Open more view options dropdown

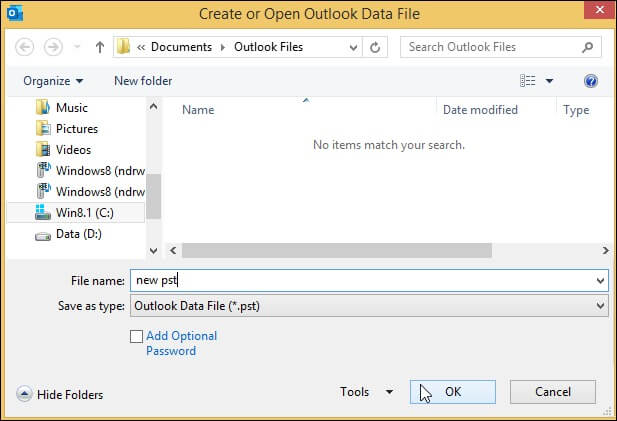click(x=549, y=81)
